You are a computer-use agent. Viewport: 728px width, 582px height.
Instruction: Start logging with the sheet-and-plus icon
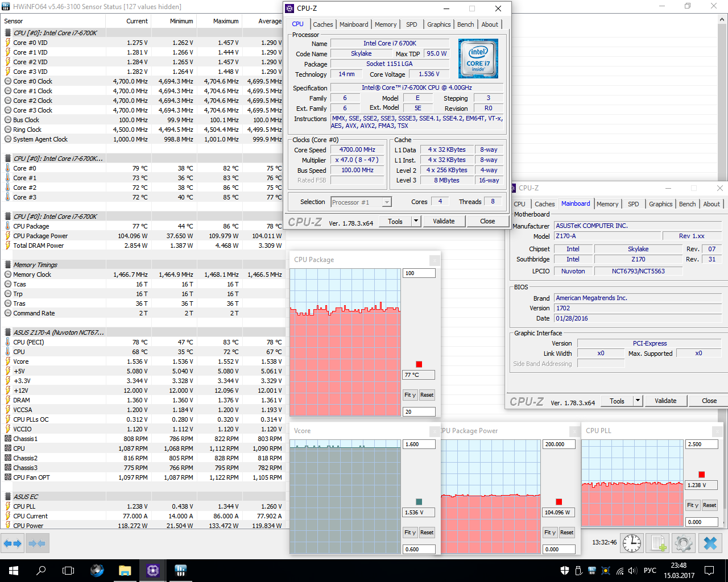tap(659, 543)
